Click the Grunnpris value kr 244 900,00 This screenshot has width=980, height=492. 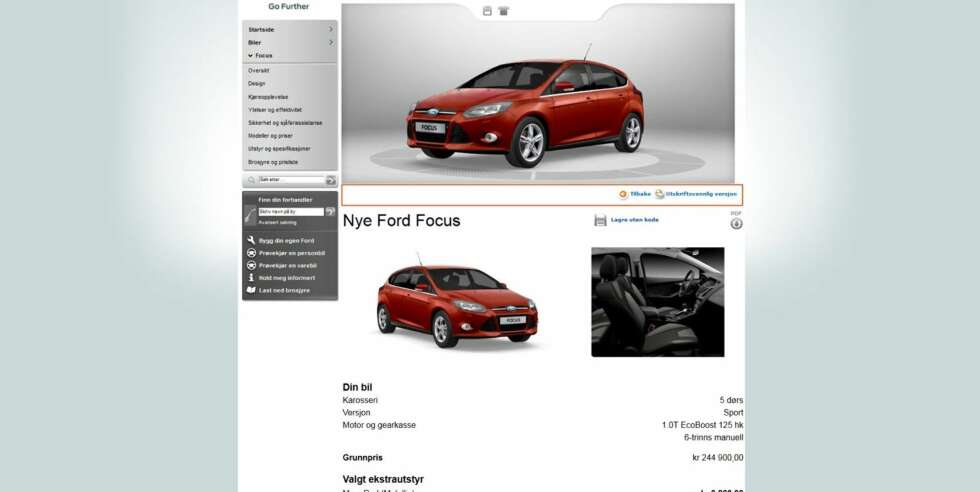pyautogui.click(x=718, y=458)
